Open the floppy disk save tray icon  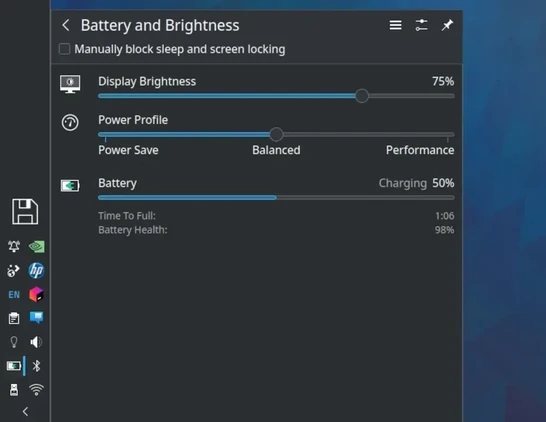click(25, 212)
